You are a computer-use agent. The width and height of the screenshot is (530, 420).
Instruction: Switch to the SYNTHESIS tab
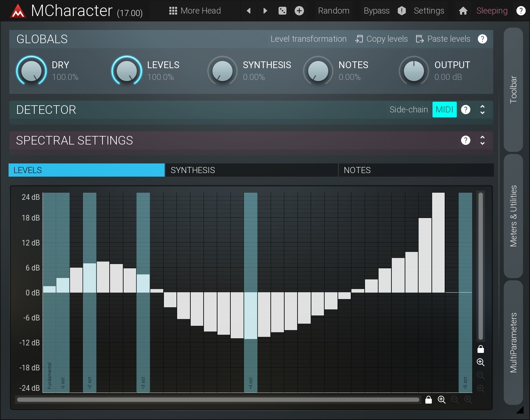pos(251,170)
